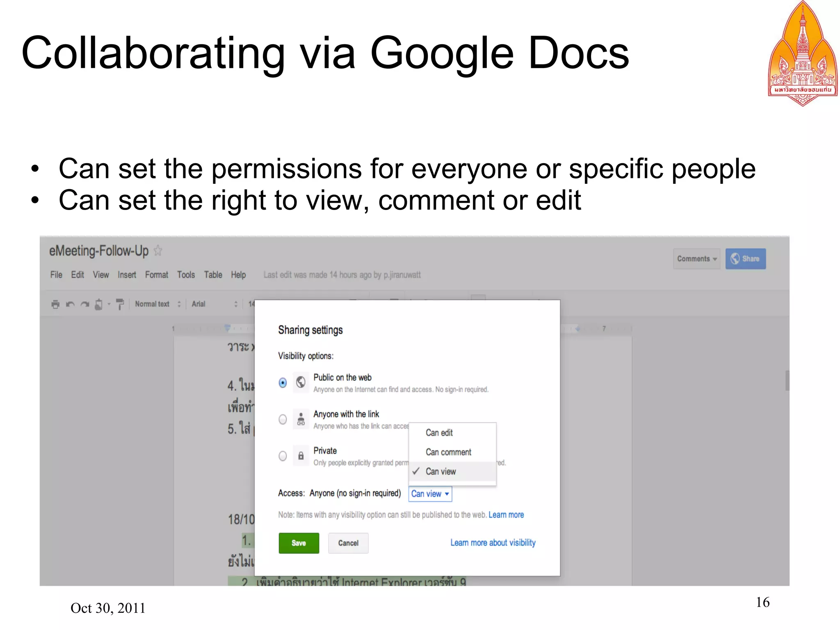The width and height of the screenshot is (840, 630).
Task: Open the Edit menu
Action: 78,275
